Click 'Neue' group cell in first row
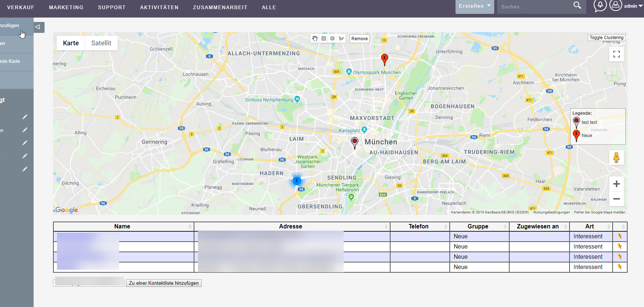This screenshot has width=644, height=307. 479,236
